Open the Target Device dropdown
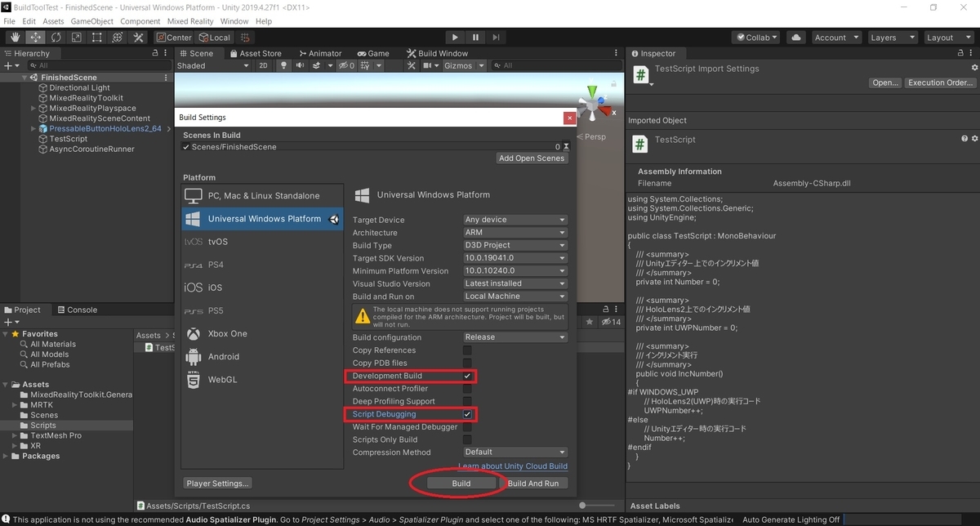980x526 pixels. [x=514, y=220]
